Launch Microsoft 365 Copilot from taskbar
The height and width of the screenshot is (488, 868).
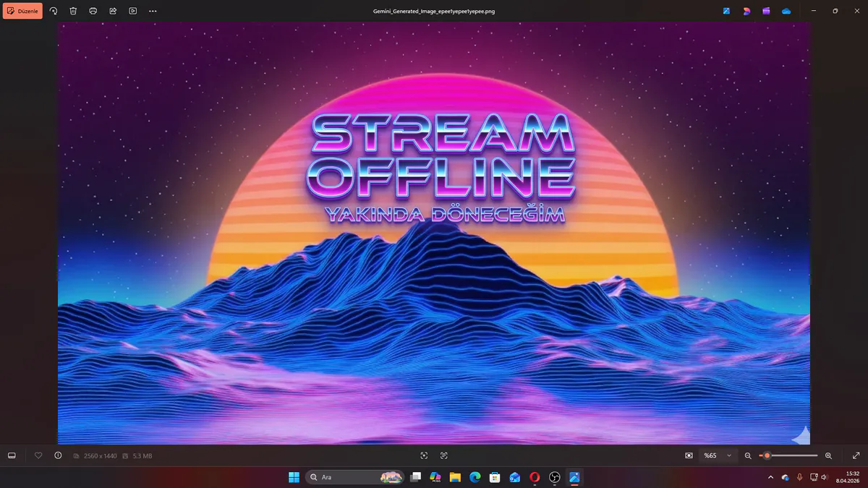(435, 477)
